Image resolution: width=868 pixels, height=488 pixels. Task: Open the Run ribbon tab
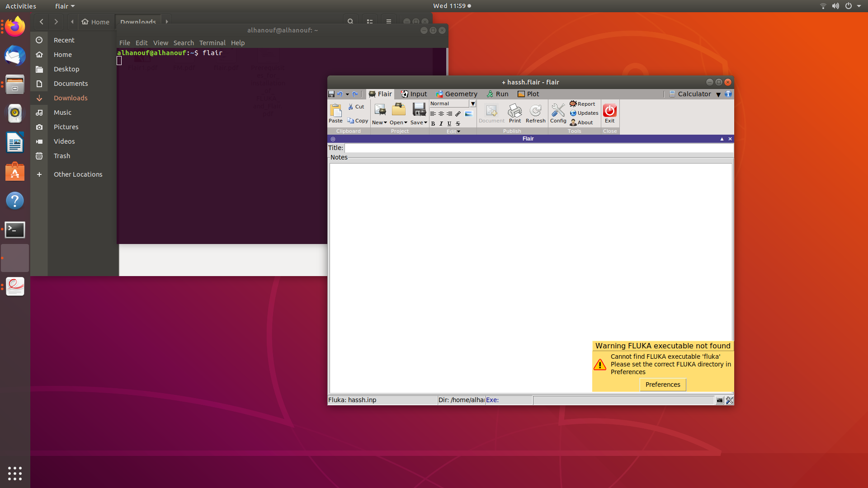(497, 94)
